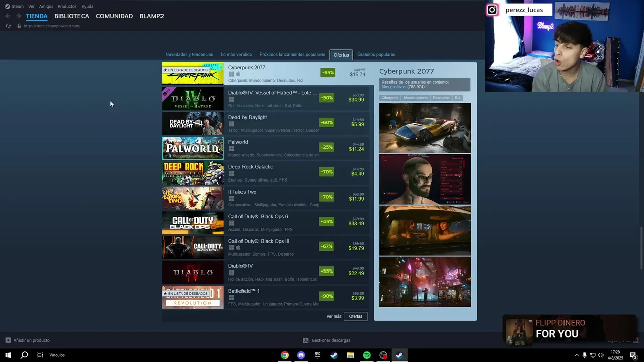Open the Diablo IV Vessel of Hatred capsule
This screenshot has height=362, width=644.
click(x=193, y=98)
